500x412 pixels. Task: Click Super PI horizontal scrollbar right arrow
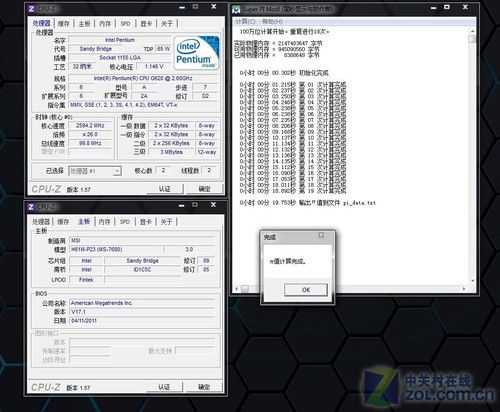click(x=463, y=289)
